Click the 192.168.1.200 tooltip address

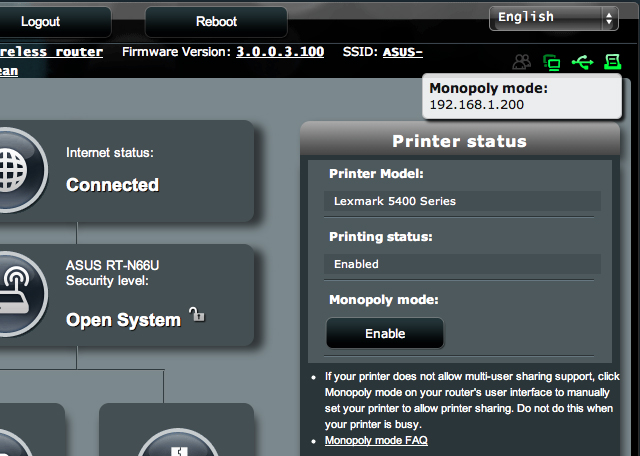[476, 105]
